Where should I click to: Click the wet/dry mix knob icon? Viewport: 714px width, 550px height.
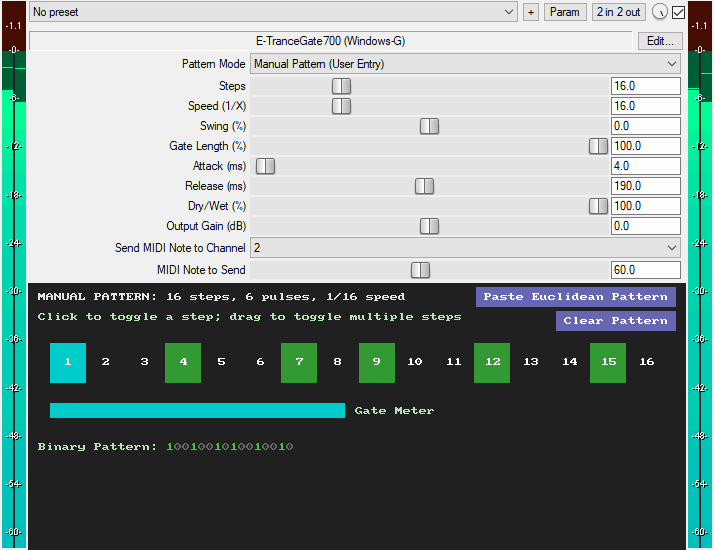659,12
